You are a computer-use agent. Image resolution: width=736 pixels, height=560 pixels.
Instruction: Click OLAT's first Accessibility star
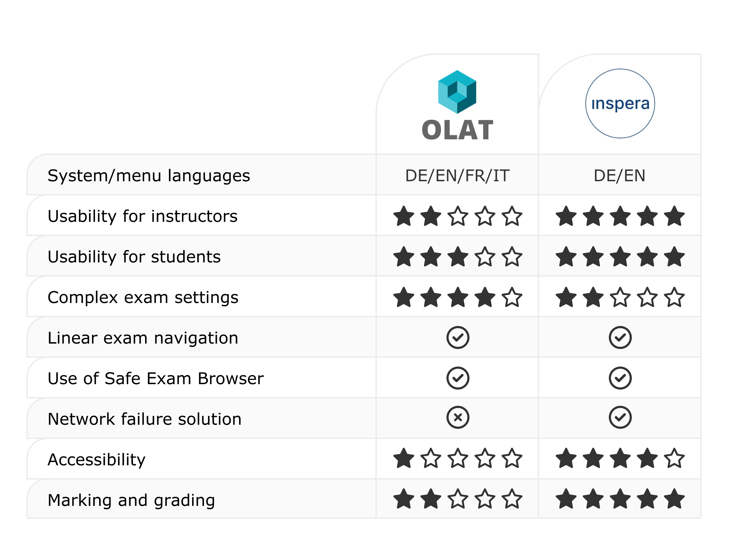click(404, 459)
